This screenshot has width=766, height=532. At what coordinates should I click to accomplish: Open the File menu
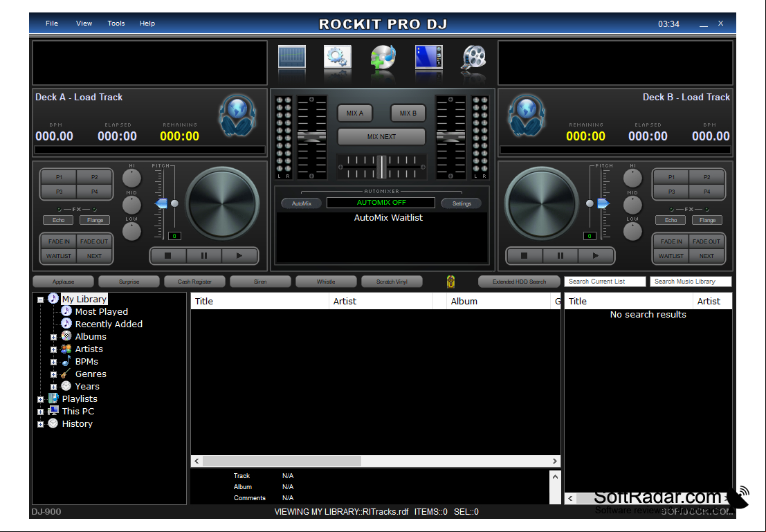pos(52,23)
